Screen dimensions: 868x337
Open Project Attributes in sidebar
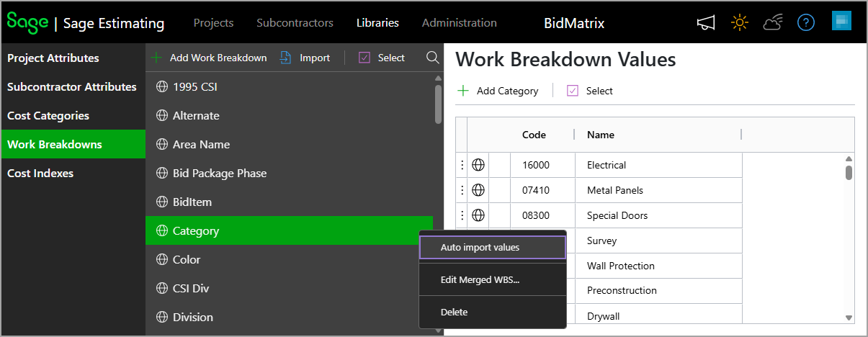click(x=73, y=58)
